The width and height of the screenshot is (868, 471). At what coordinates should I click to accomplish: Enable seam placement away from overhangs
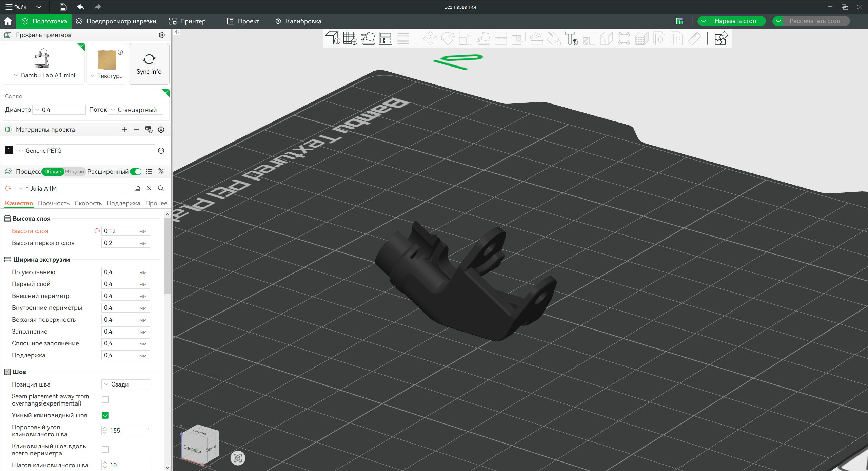105,400
